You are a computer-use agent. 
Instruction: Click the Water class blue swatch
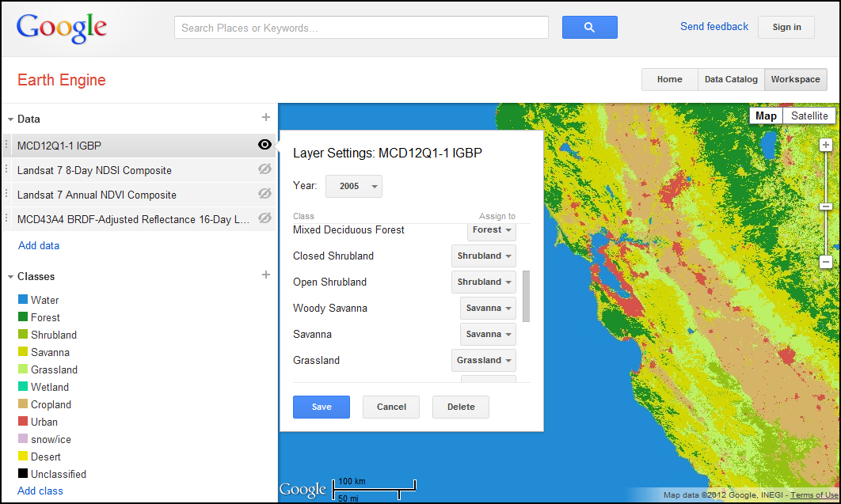tap(22, 299)
